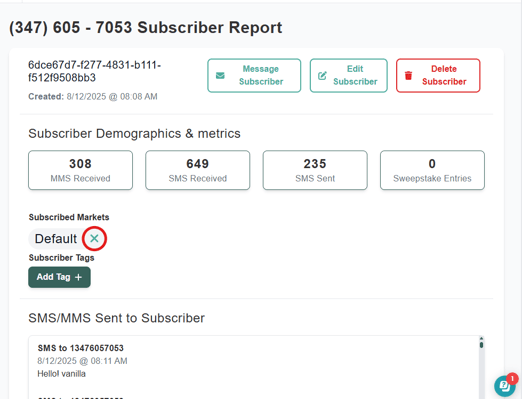
Task: Select the 235 SMS Sent card
Action: (315, 170)
